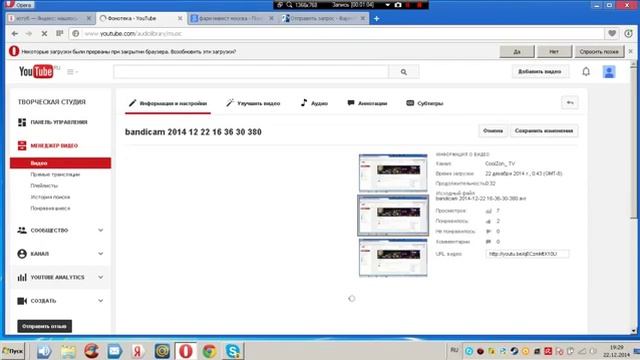This screenshot has height=360, width=640.
Task: Click the Opera menu button
Action: 19,4
